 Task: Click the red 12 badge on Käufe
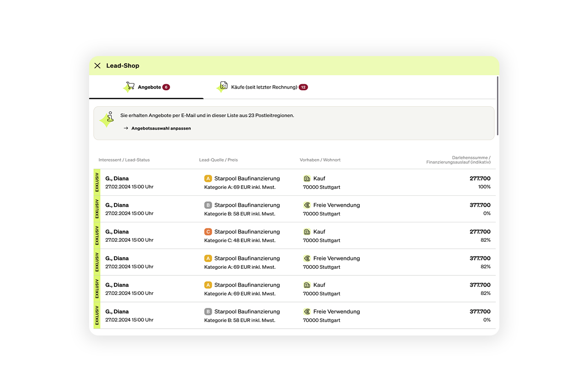(x=303, y=87)
